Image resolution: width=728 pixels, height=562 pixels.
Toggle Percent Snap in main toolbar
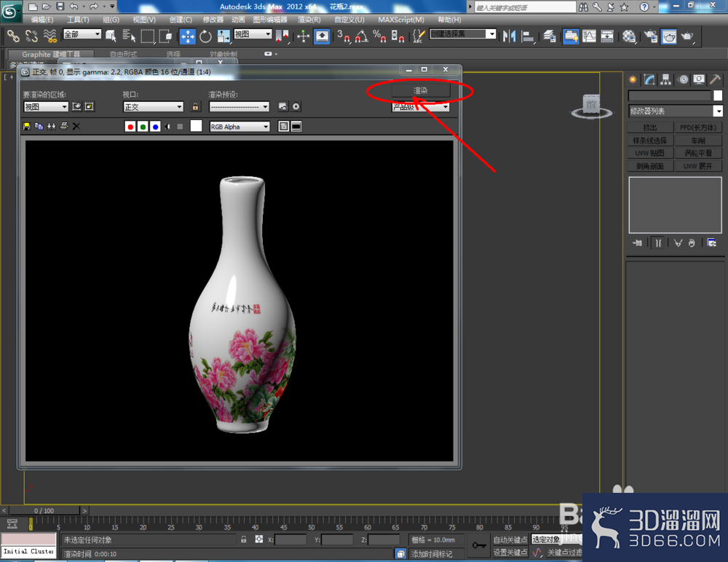(379, 36)
